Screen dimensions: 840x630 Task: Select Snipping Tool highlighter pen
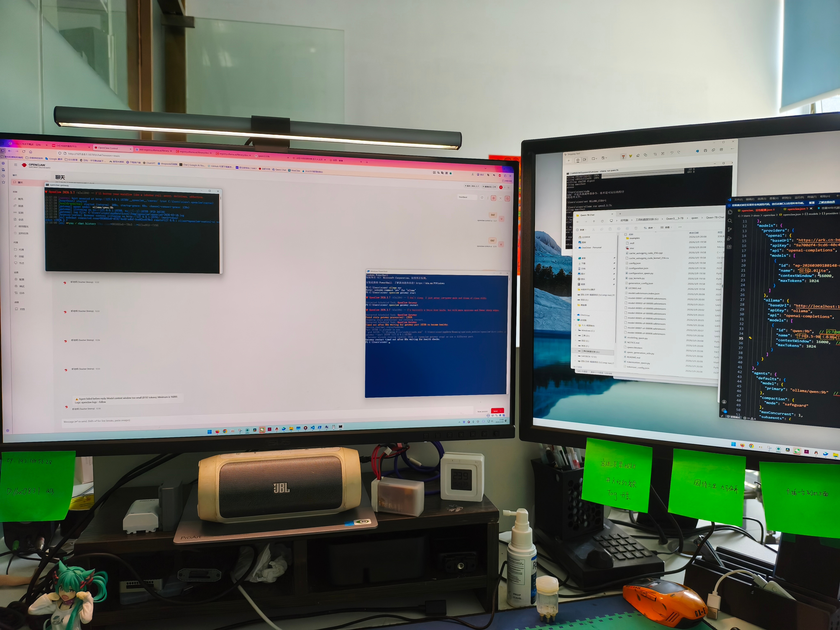pyautogui.click(x=631, y=156)
